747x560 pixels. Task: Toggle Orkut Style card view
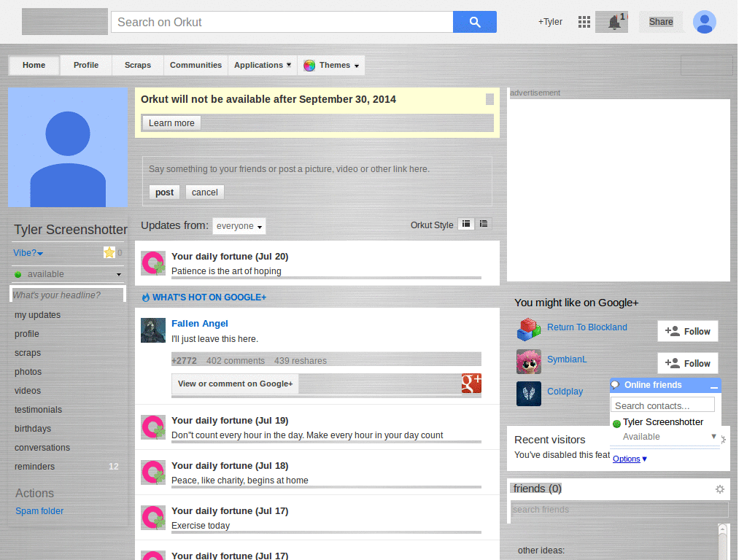click(x=466, y=224)
